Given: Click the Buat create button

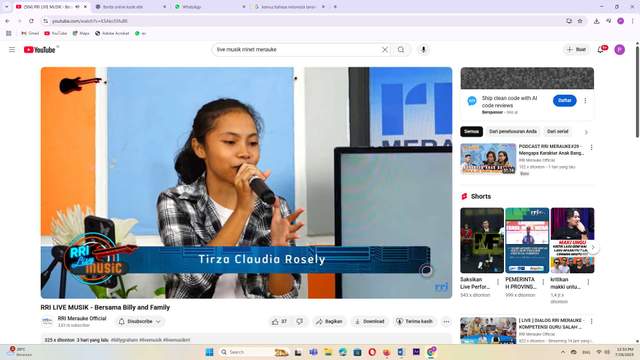Looking at the screenshot, I should pos(576,50).
